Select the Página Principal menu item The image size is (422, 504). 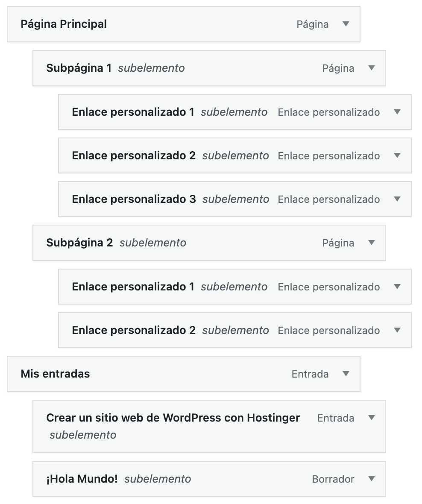[63, 24]
